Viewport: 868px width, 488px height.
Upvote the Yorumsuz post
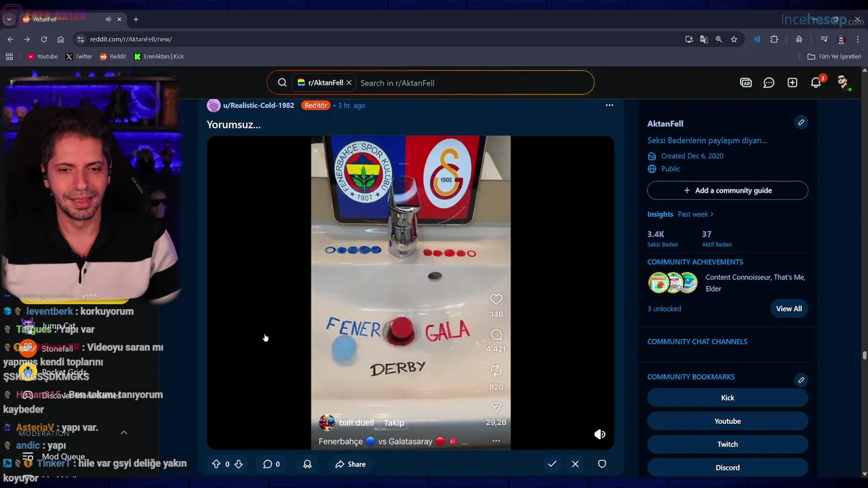pyautogui.click(x=216, y=464)
